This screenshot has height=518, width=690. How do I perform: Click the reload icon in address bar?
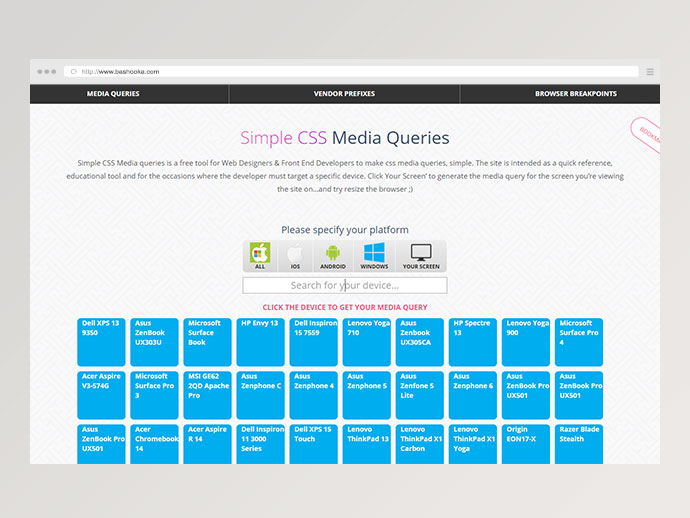tap(73, 72)
